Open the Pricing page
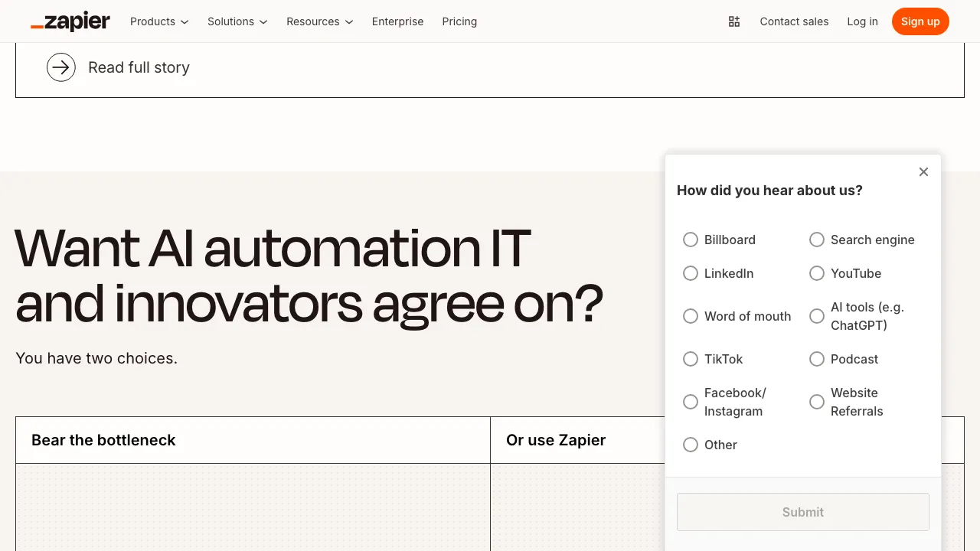Viewport: 980px width, 551px height. click(x=459, y=21)
